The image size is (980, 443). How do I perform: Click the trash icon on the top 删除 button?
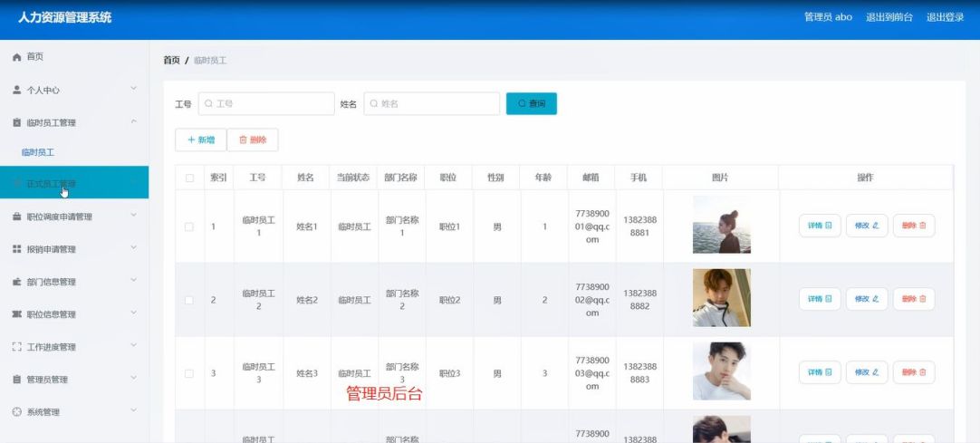tap(243, 140)
